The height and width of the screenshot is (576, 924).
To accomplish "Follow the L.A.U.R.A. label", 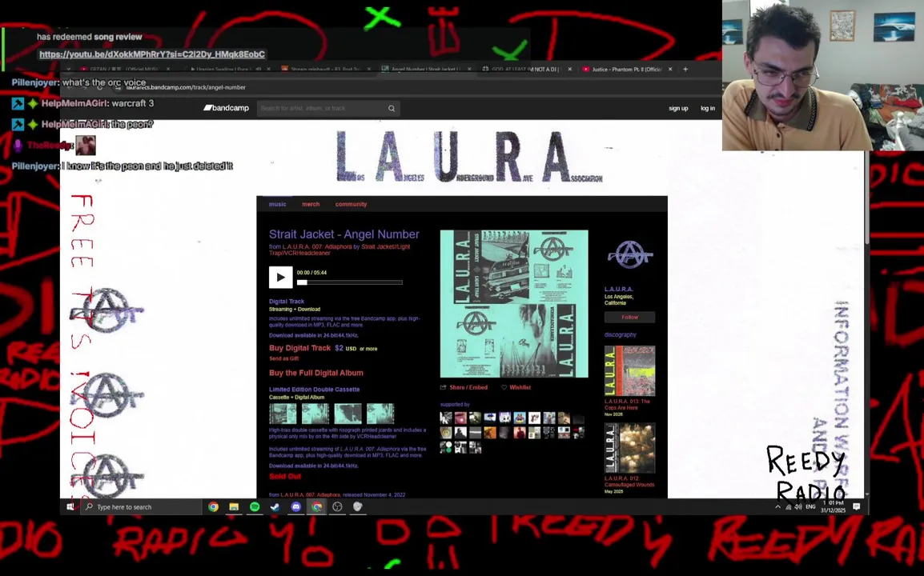I will point(629,318).
